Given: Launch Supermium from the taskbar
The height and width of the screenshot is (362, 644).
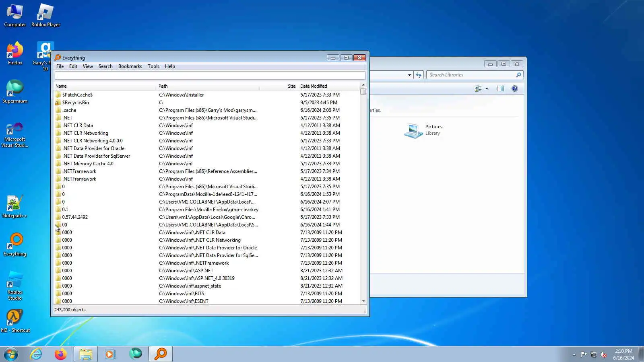Looking at the screenshot, I should click(136, 354).
